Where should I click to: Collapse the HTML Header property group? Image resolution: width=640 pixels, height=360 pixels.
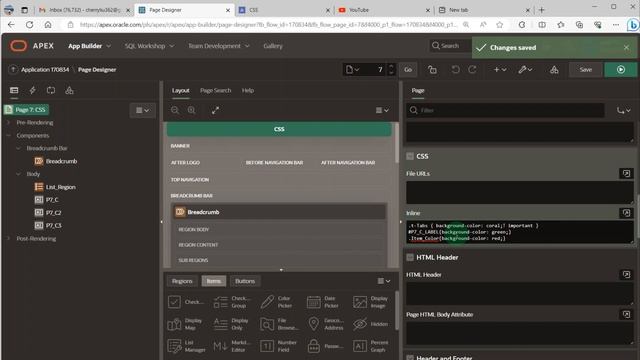tap(410, 258)
